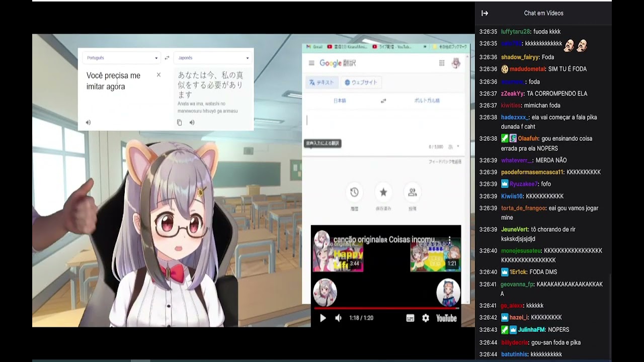644x362 pixels.
Task: Listen to the Portuguese source text
Action: point(89,122)
